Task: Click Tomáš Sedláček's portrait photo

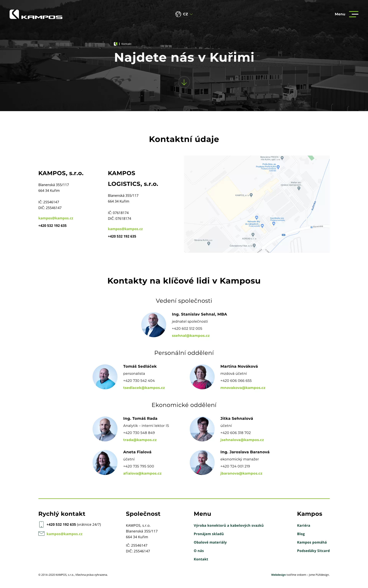Action: pyautogui.click(x=105, y=377)
